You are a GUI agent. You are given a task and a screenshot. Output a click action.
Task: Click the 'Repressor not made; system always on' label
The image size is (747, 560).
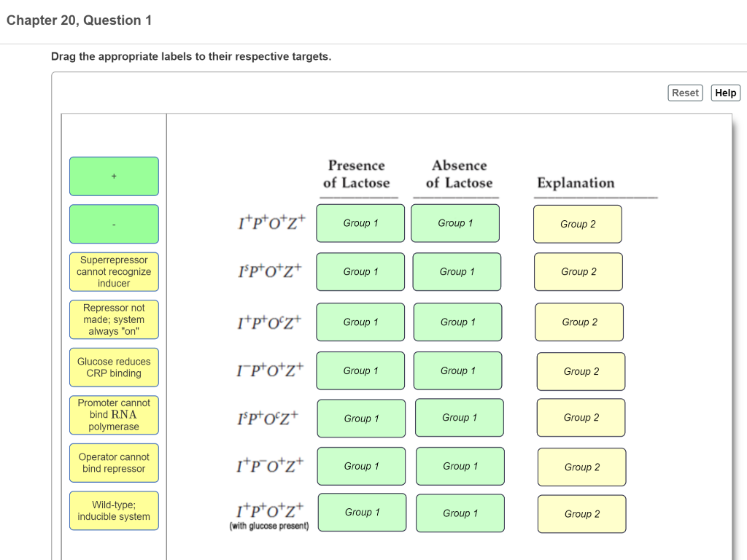pos(114,319)
